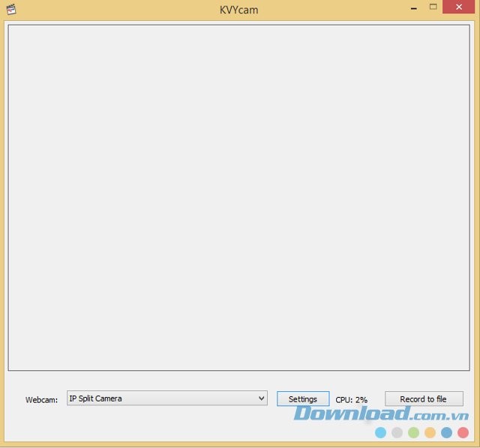480x448 pixels.
Task: Open the Settings dialog
Action: click(303, 399)
